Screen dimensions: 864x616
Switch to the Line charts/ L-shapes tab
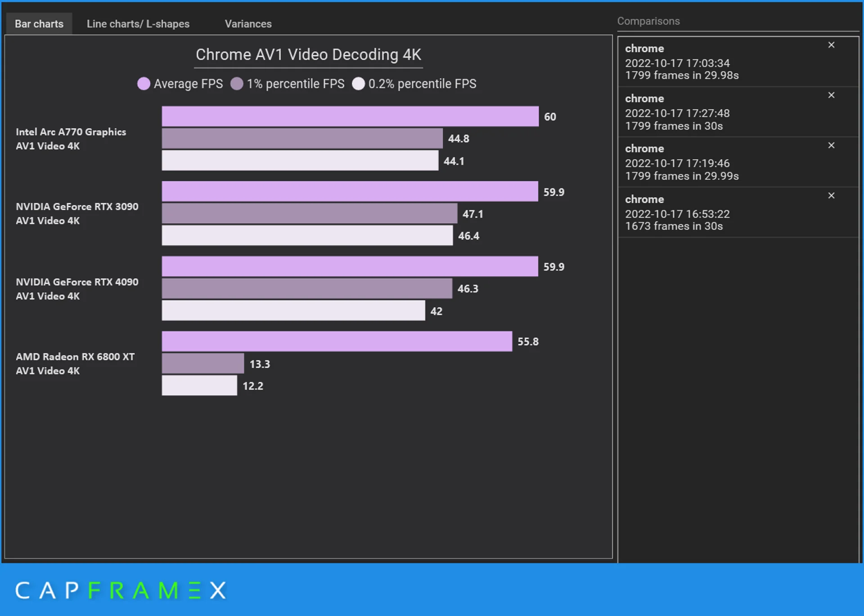138,24
